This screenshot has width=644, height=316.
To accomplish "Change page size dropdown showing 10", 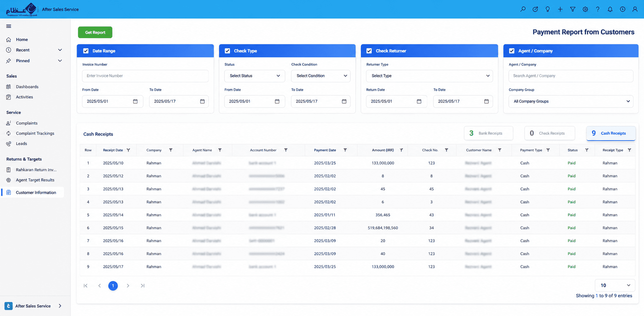I will [x=615, y=285].
